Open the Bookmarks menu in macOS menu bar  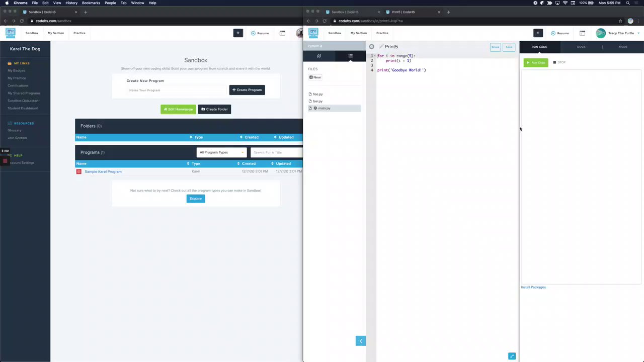coord(91,3)
